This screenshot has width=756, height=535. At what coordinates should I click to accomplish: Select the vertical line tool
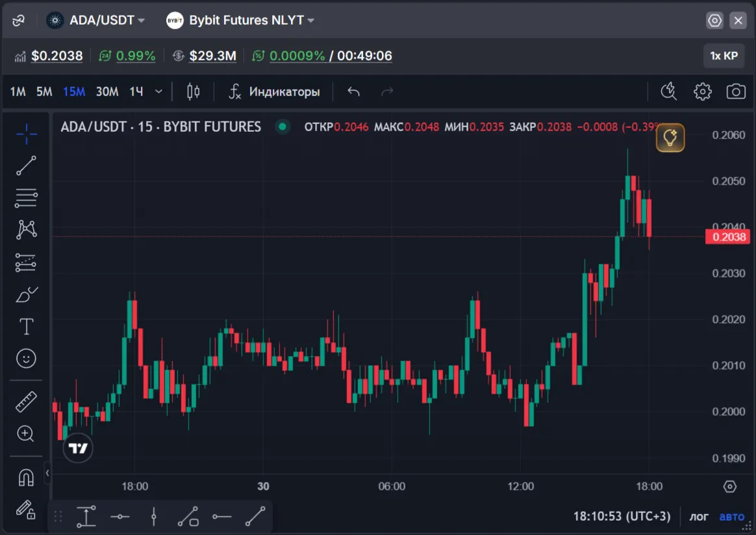pos(154,517)
